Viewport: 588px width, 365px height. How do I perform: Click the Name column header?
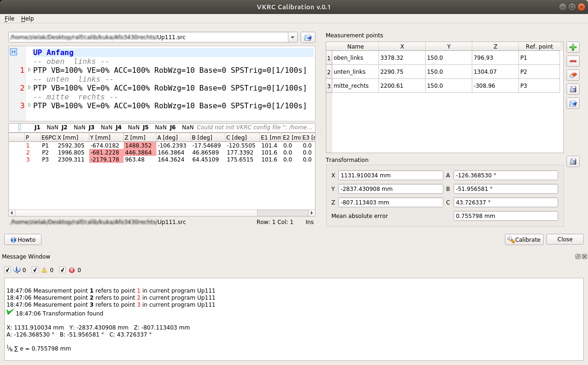pos(355,46)
